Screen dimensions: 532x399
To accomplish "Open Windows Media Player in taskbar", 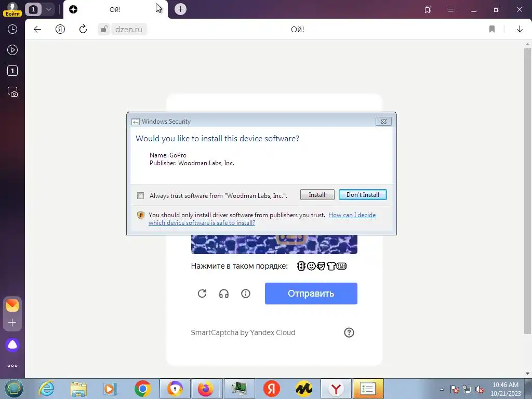I will tap(110, 389).
